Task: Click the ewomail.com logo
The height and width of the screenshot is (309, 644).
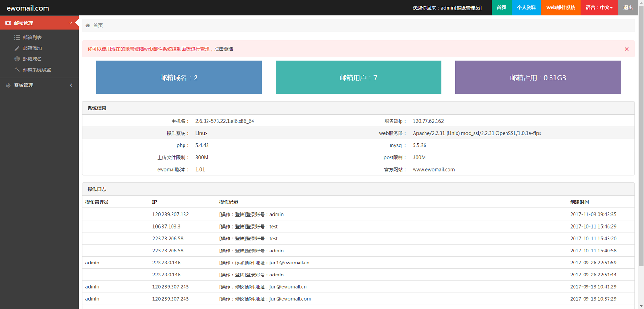Action: click(28, 8)
